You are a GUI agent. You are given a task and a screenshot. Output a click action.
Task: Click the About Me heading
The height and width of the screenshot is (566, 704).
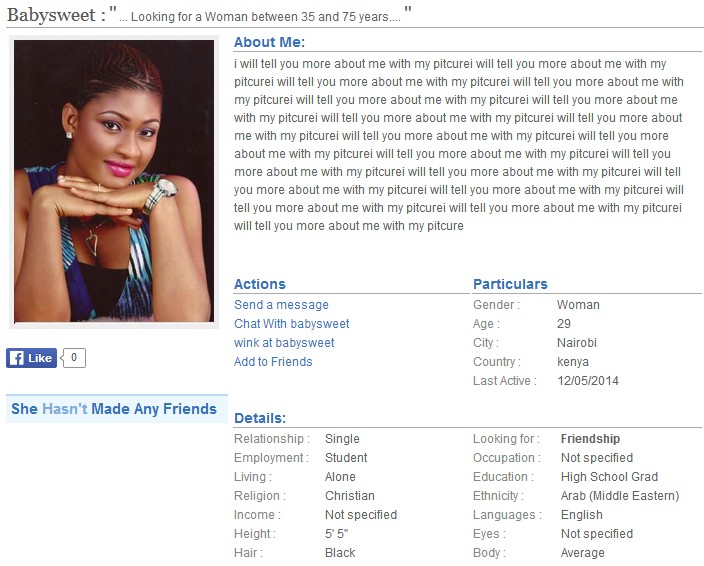coord(269,42)
